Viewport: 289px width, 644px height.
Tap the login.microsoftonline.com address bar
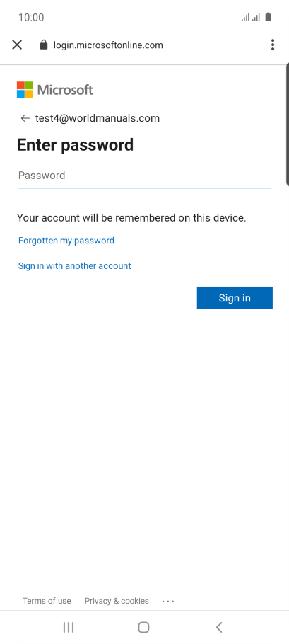pos(108,45)
